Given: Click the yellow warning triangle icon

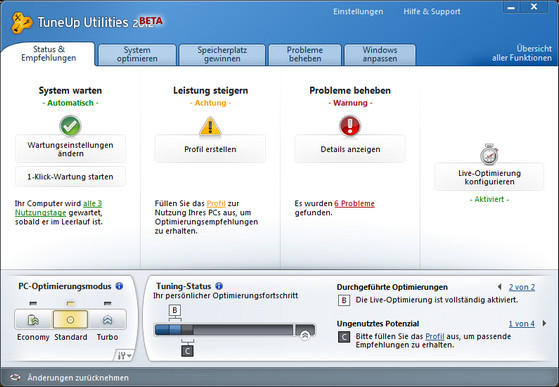Looking at the screenshot, I should [210, 127].
